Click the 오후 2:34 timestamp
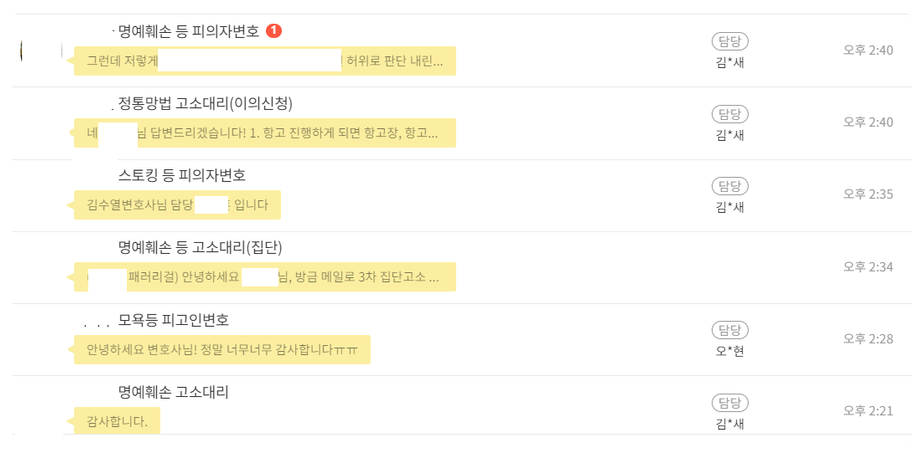Viewport: 924px width, 455px height. 867,266
